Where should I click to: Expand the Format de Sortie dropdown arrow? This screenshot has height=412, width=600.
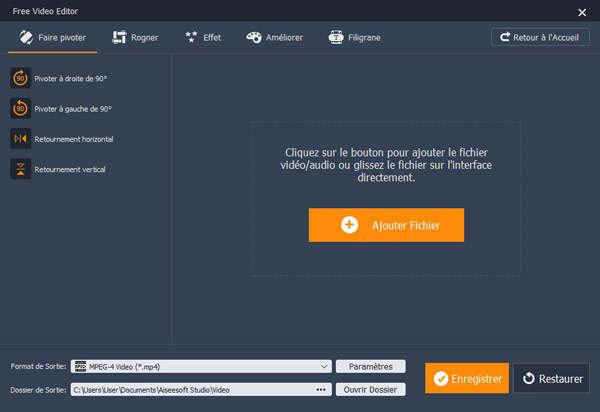324,366
